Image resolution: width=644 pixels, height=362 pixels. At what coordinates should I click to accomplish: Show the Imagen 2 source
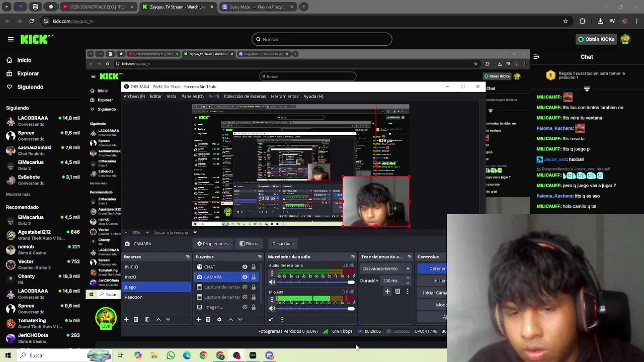point(245,307)
